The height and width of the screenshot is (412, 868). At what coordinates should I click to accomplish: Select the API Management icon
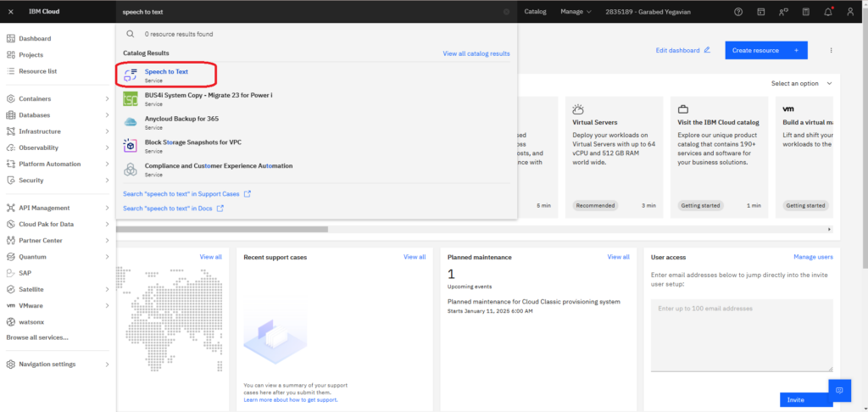(10, 208)
